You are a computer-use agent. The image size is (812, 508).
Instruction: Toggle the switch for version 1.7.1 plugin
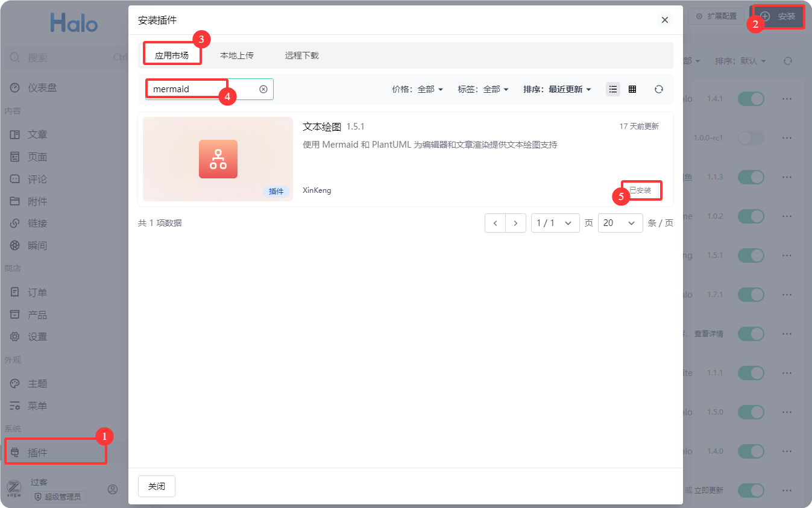click(751, 295)
